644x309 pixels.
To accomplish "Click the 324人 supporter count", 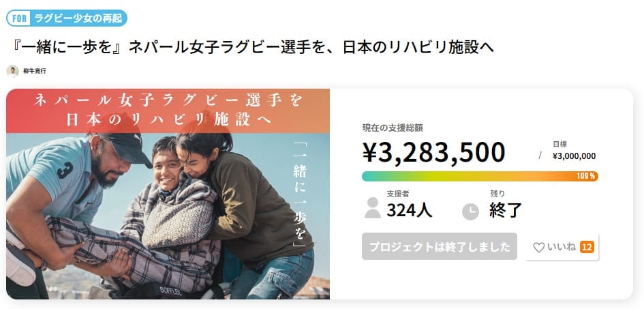I will click(409, 210).
